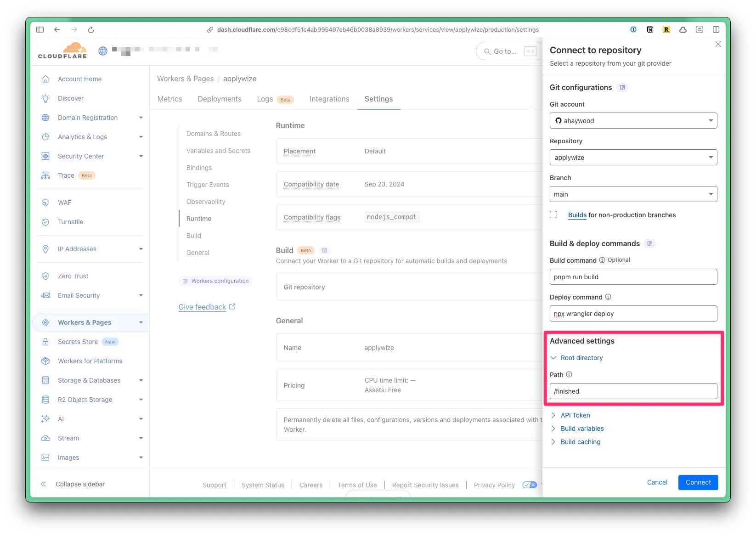Open the Branch dropdown showing main
The image size is (756, 536).
click(633, 194)
